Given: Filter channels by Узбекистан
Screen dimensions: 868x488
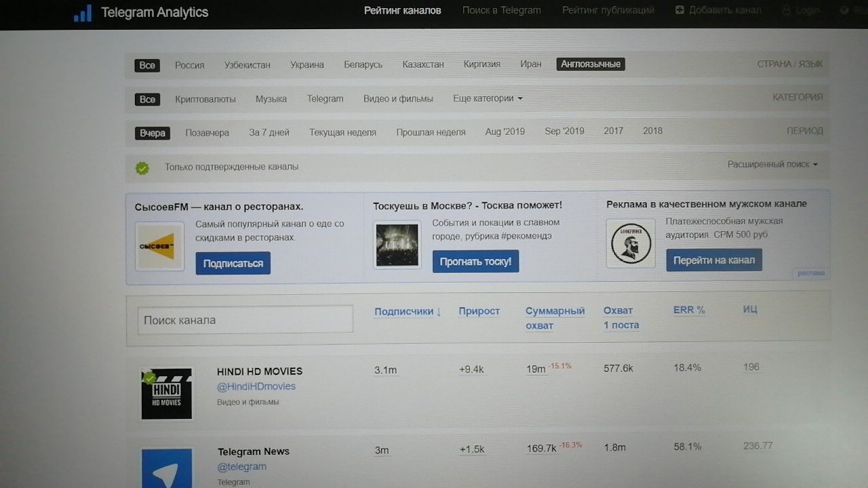Looking at the screenshot, I should coord(248,65).
